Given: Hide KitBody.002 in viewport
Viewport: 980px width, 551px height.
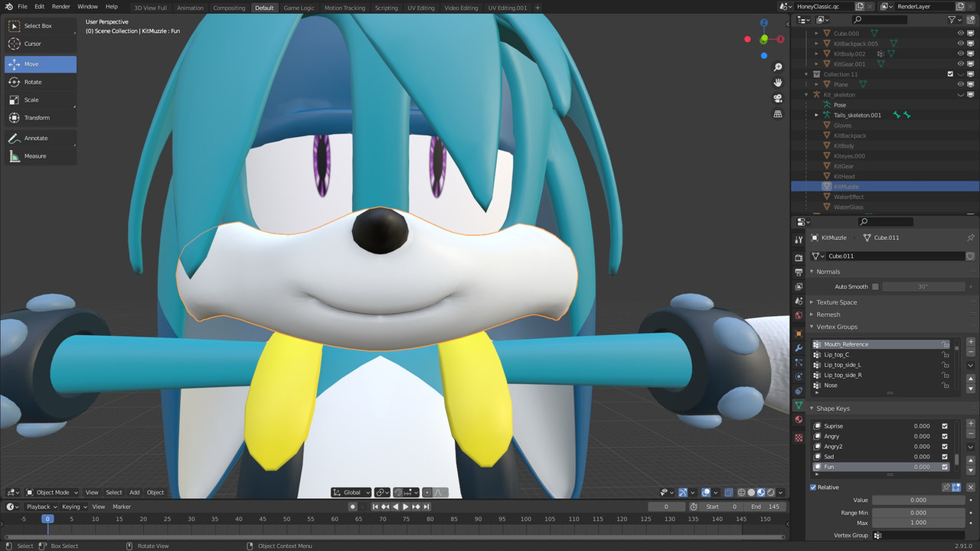Looking at the screenshot, I should click(x=961, y=54).
